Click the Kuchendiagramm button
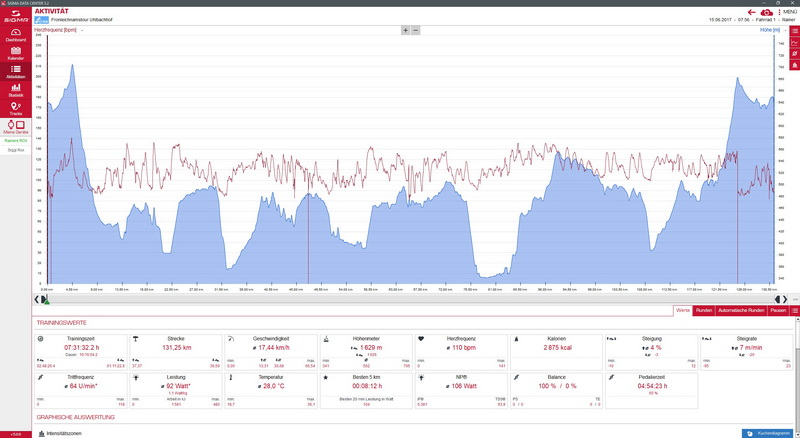The height and width of the screenshot is (438, 800). (x=768, y=433)
